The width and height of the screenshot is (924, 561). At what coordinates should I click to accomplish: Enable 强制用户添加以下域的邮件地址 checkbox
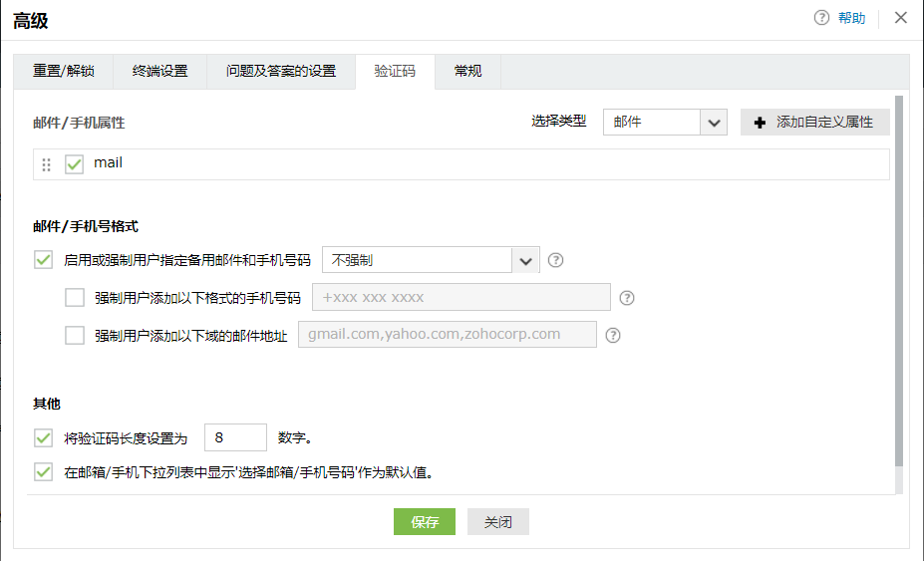[74, 335]
